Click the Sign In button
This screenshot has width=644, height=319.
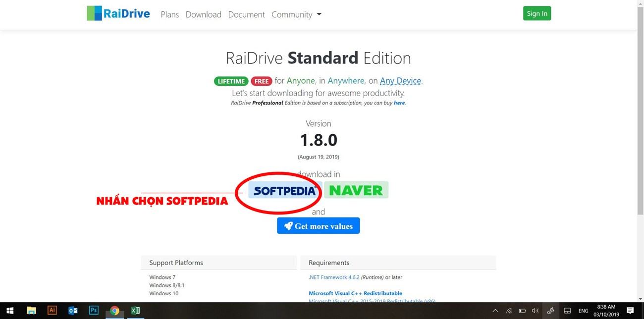click(537, 13)
